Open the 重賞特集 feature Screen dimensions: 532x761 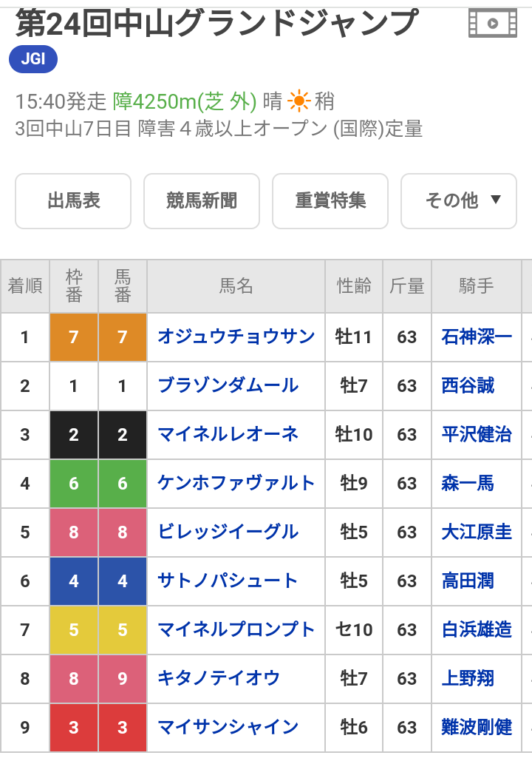[x=330, y=200]
